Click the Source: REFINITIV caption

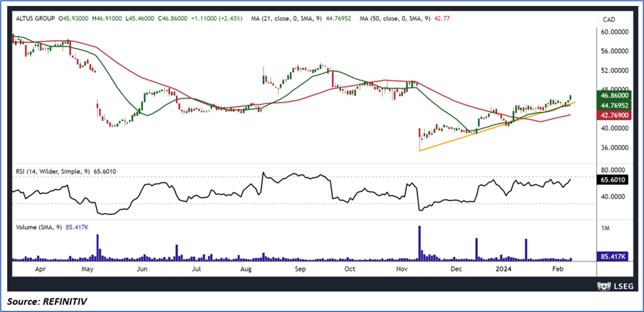(47, 302)
